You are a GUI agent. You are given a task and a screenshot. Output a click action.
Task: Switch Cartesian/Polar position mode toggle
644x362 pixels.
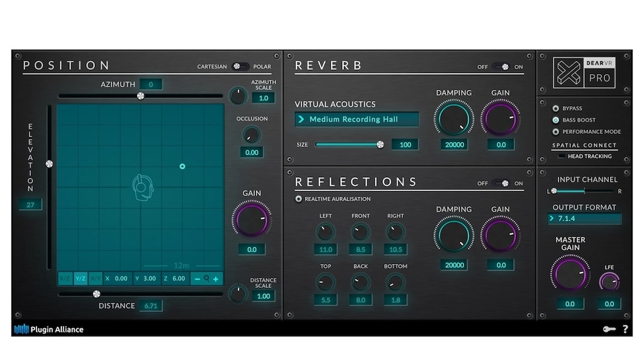point(239,67)
